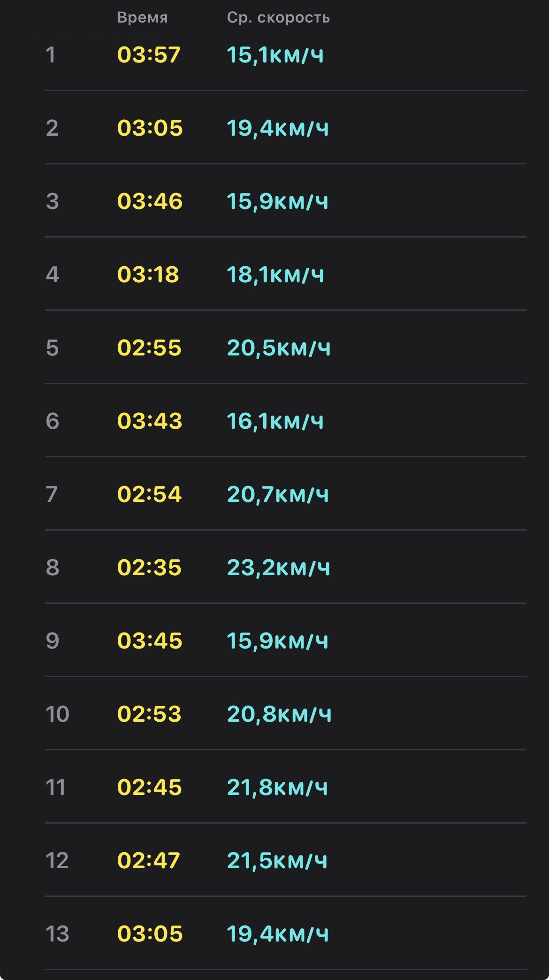Select the 20,8км/ч speed value
Screen dimensions: 549x980
pos(279,714)
